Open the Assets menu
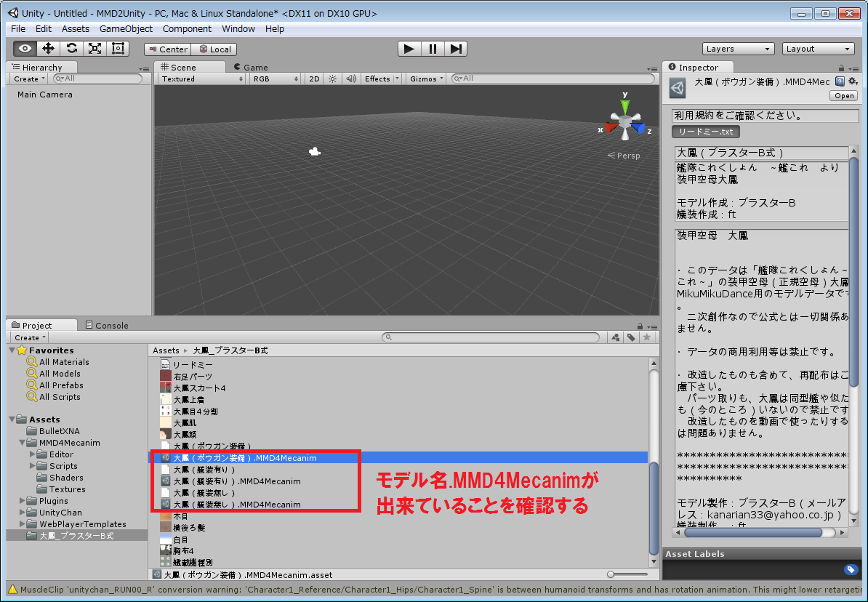The height and width of the screenshot is (602, 868). coord(76,29)
